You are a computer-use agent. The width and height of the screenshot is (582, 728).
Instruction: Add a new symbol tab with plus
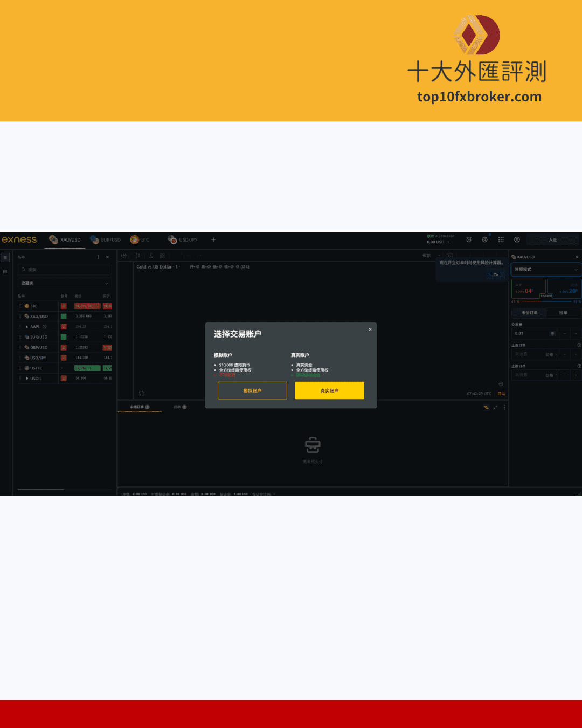coord(213,240)
